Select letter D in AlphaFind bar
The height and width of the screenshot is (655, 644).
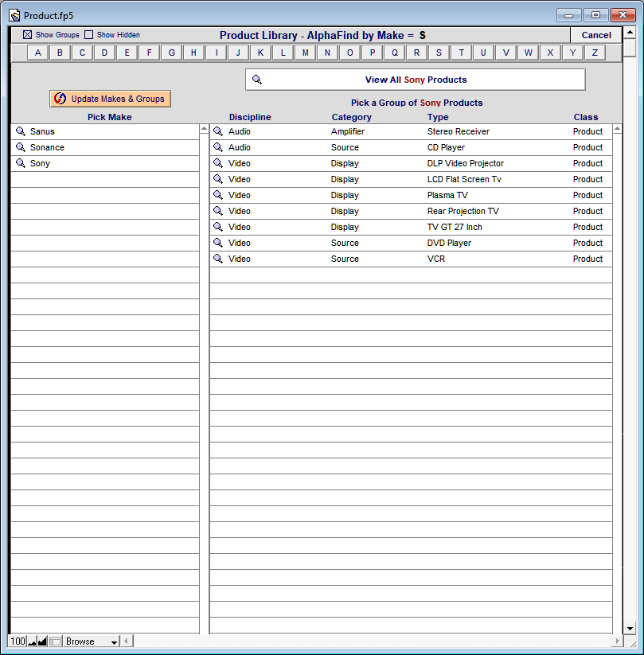click(x=104, y=53)
